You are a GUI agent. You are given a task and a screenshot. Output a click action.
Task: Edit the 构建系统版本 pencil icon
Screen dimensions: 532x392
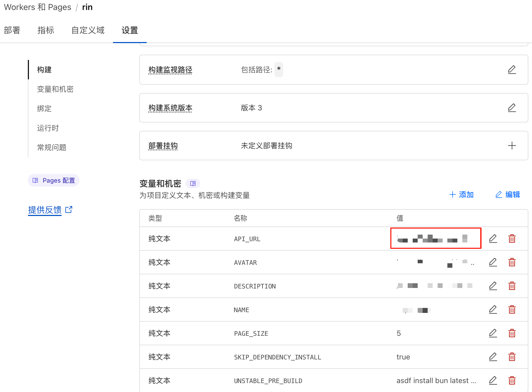tap(512, 108)
